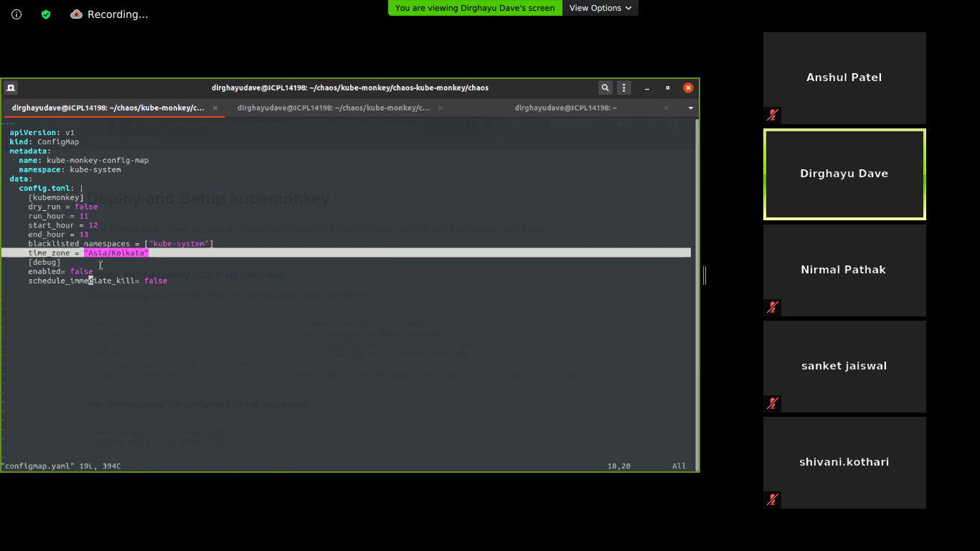Click the 'apiVersion: v1' line
This screenshot has height=551, width=980.
[42, 133]
